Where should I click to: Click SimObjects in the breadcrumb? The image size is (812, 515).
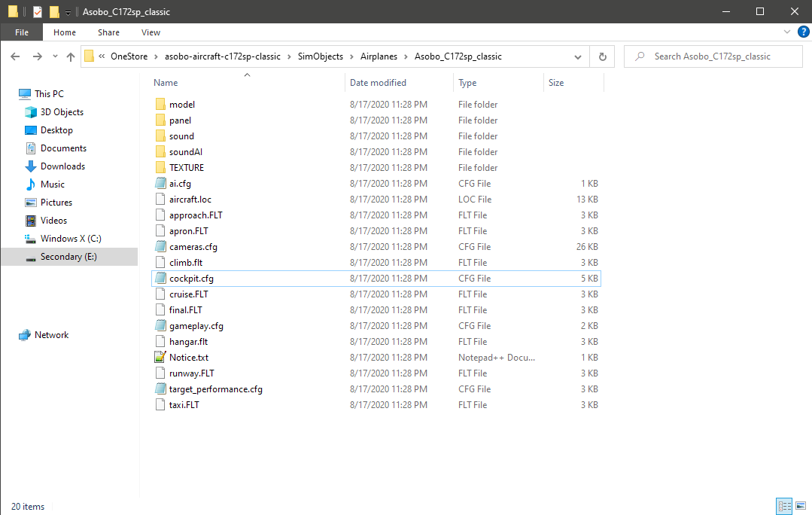tap(321, 56)
